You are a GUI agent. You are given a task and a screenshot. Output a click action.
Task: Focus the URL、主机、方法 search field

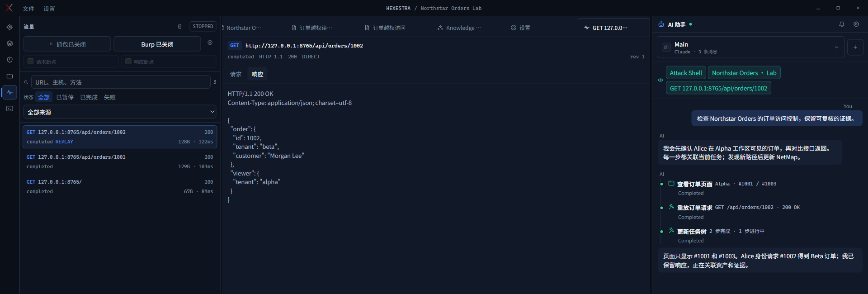[121, 82]
